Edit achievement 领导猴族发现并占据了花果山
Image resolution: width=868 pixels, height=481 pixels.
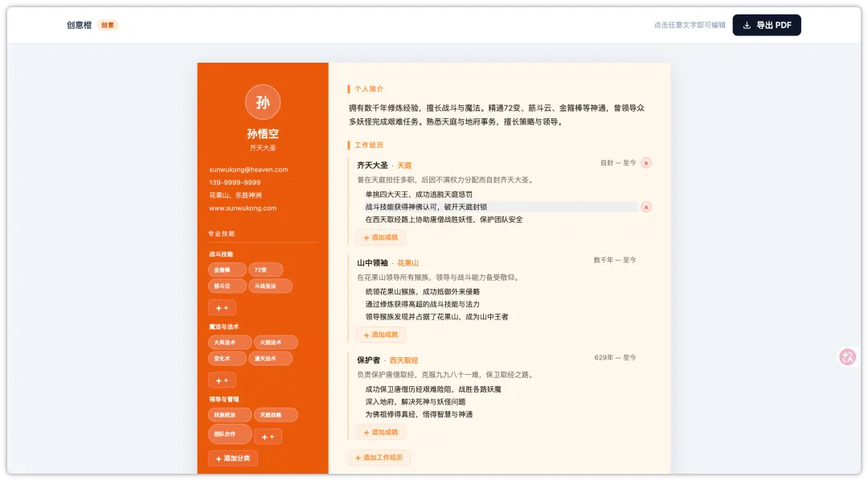(x=436, y=317)
